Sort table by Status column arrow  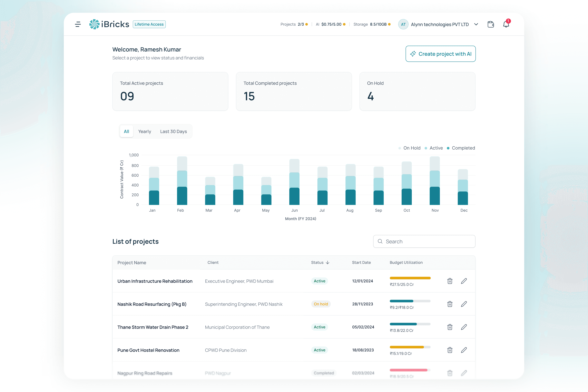(x=328, y=262)
